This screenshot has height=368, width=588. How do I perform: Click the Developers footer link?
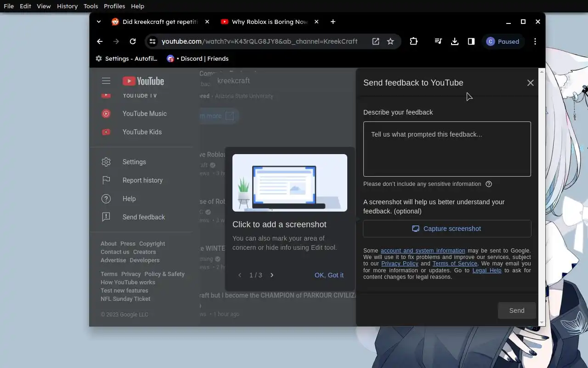click(x=145, y=260)
